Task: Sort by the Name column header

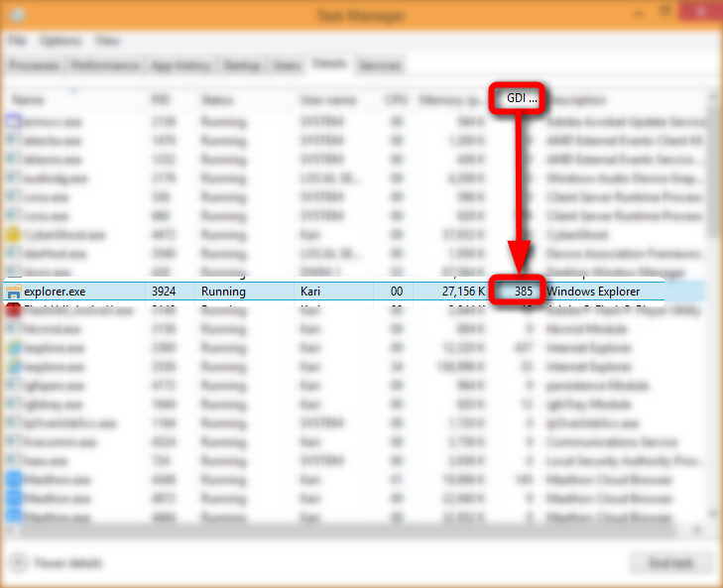Action: 28,99
